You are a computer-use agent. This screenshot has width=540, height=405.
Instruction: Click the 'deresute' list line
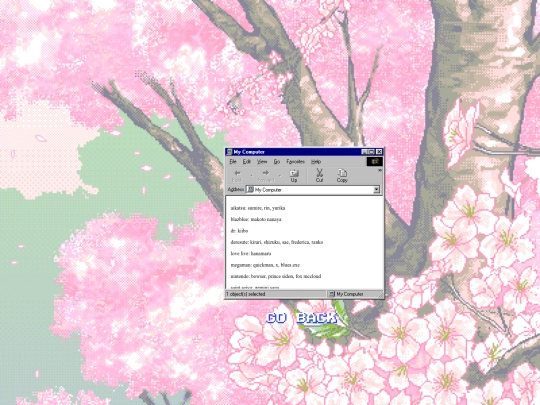[x=277, y=242]
